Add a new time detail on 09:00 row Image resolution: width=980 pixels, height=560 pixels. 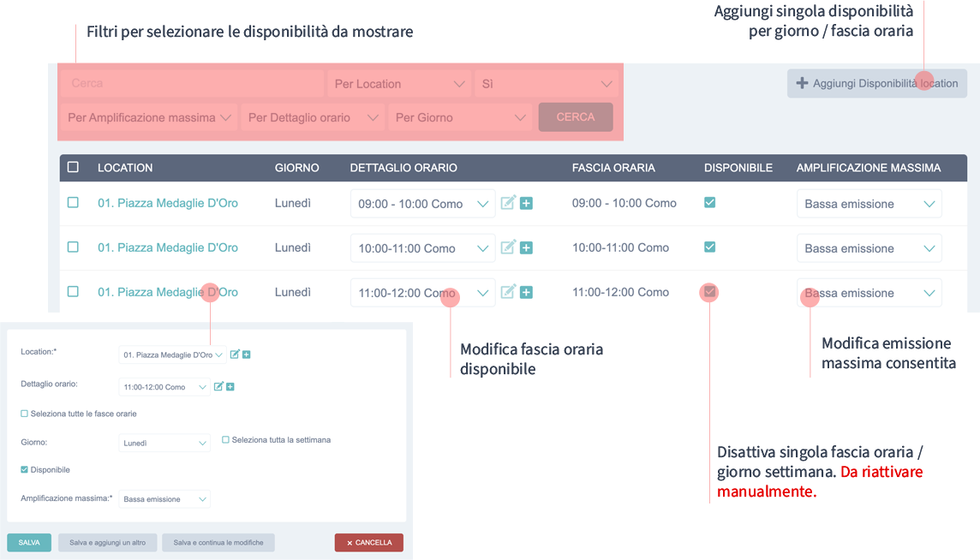(528, 203)
